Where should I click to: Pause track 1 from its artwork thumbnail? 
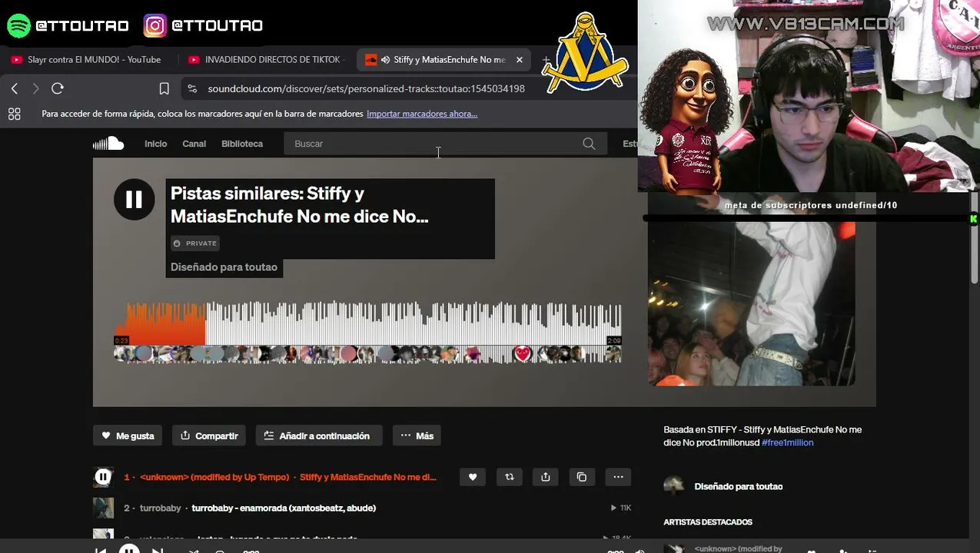point(103,477)
